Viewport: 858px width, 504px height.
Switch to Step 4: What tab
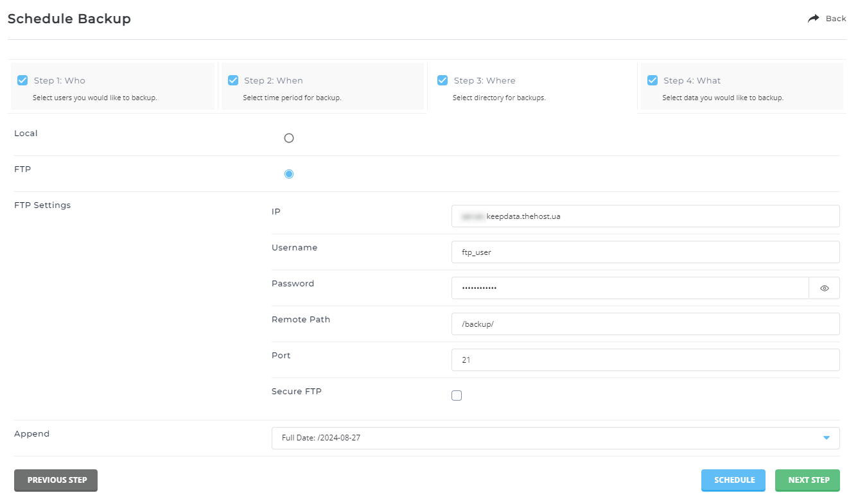[x=742, y=86]
